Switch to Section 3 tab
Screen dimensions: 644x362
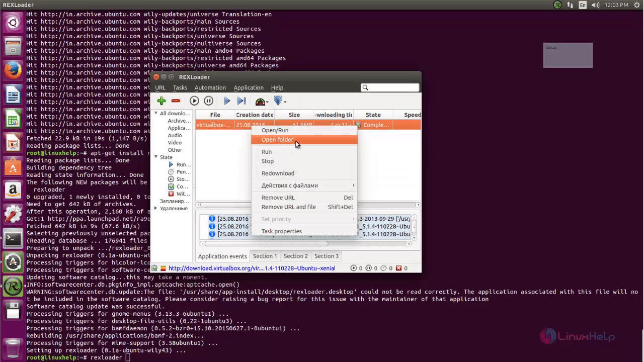tap(327, 256)
